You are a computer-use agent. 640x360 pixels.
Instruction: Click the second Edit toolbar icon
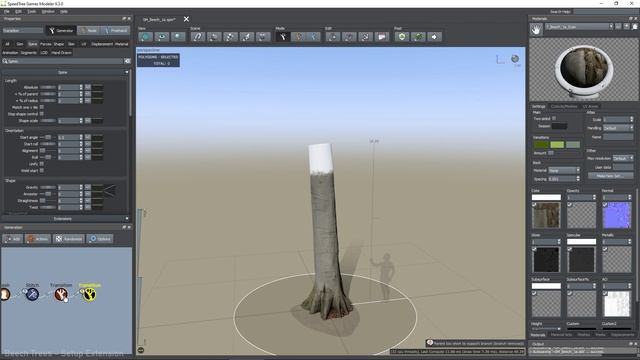(x=349, y=37)
